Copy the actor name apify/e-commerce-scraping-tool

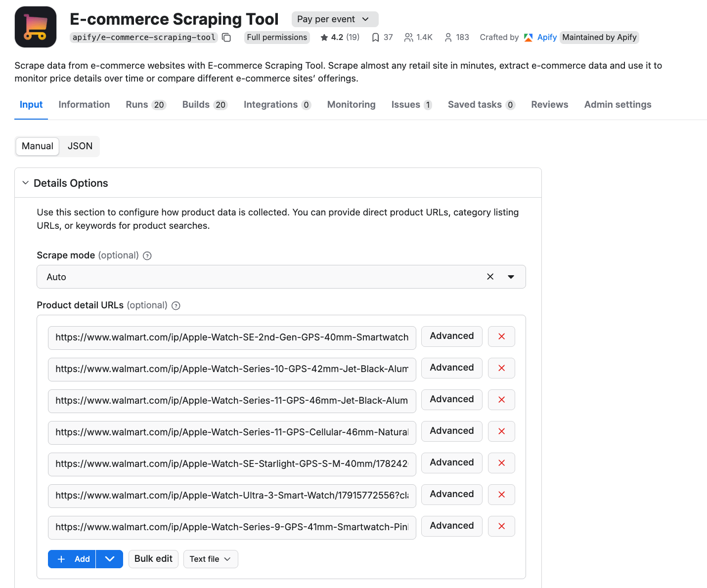pos(226,37)
